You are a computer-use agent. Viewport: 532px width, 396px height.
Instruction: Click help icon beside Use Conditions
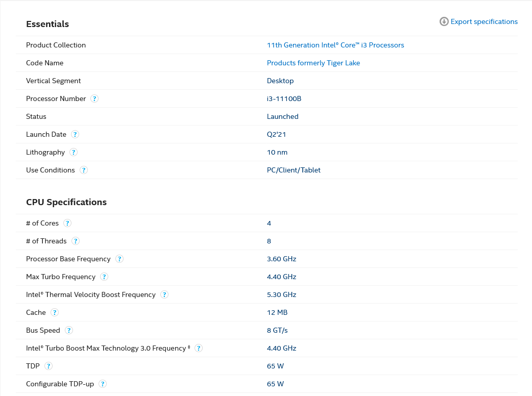pos(84,170)
